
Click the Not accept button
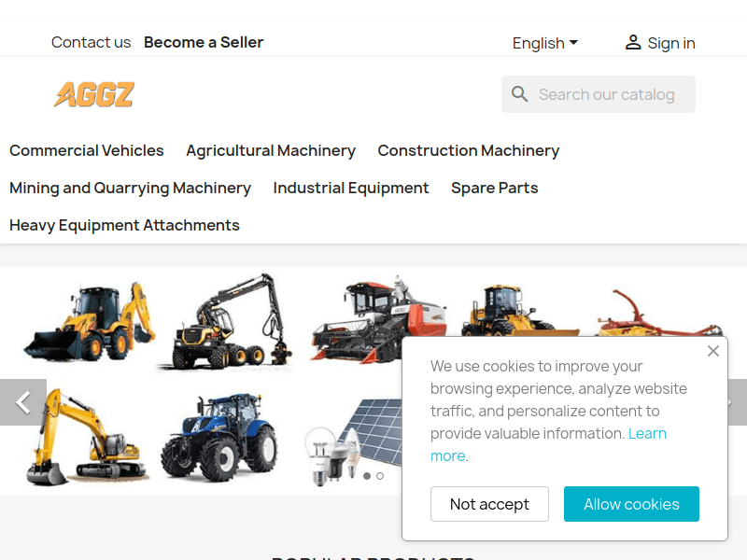tap(489, 504)
